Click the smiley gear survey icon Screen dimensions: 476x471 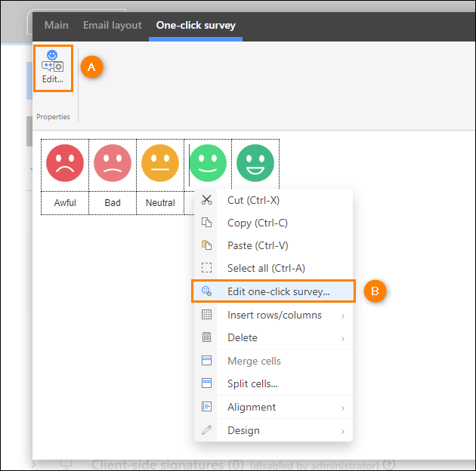[207, 291]
